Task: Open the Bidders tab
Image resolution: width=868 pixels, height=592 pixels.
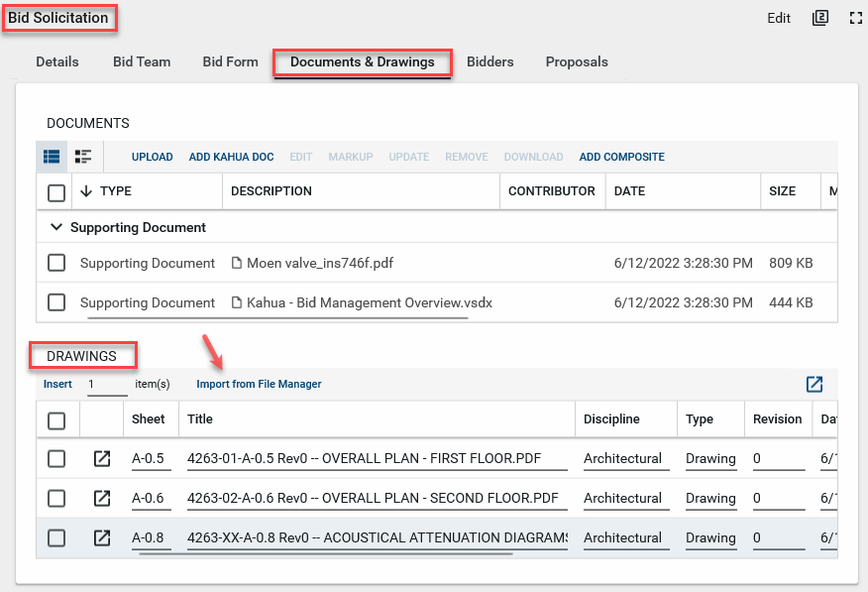Action: 489,61
